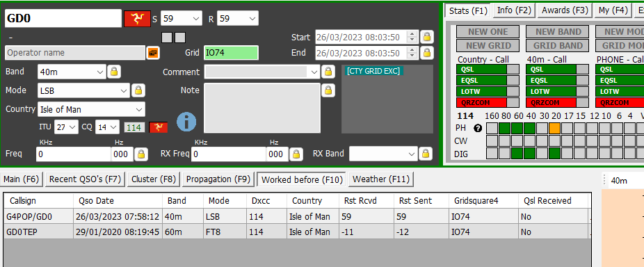Click the Isle of Man flag beside callsign
The height and width of the screenshot is (267, 644).
tap(137, 19)
